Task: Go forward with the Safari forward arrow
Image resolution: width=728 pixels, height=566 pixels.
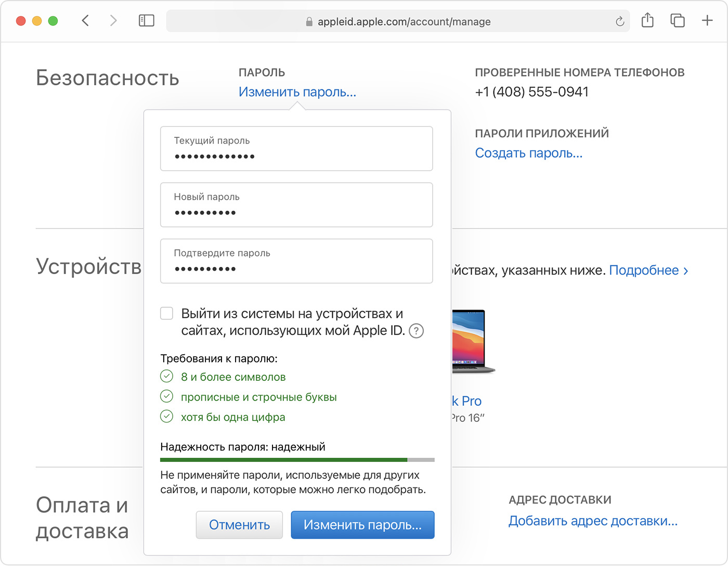Action: 113,21
